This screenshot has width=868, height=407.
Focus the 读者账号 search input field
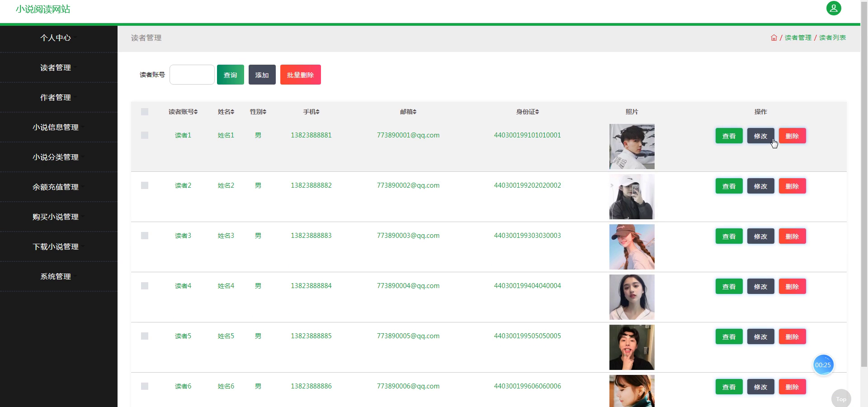[192, 75]
